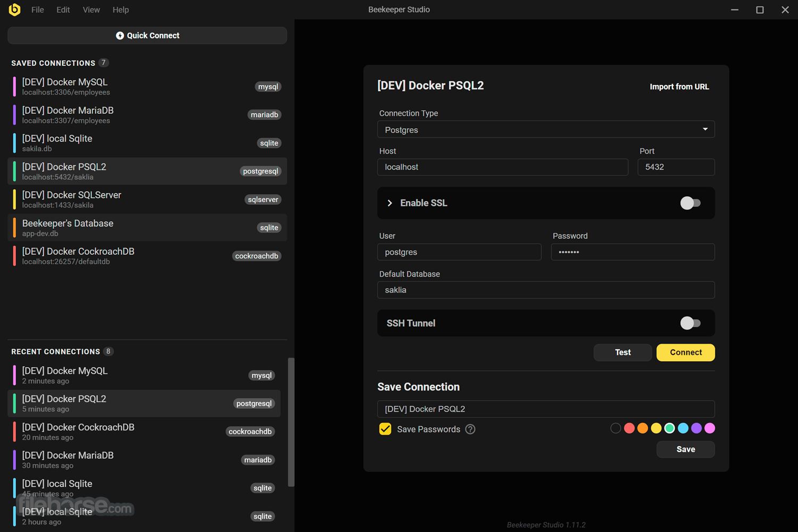The height and width of the screenshot is (532, 798).
Task: Select saved connection Beekeeper's Database
Action: (147, 228)
